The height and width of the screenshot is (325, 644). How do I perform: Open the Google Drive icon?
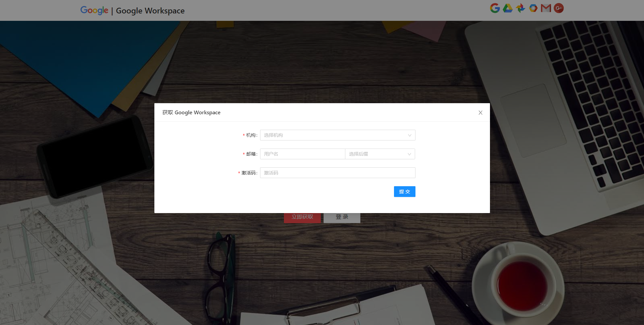pyautogui.click(x=507, y=8)
